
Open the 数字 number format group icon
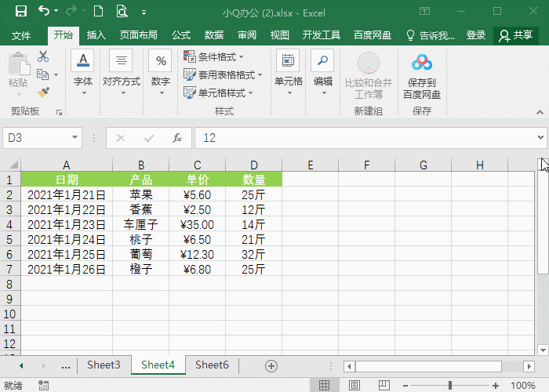coord(160,60)
